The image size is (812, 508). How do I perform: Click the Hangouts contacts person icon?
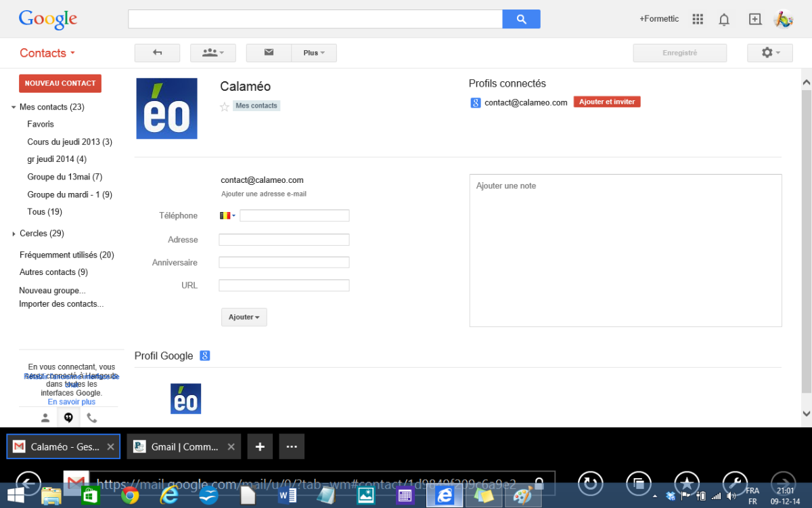45,418
